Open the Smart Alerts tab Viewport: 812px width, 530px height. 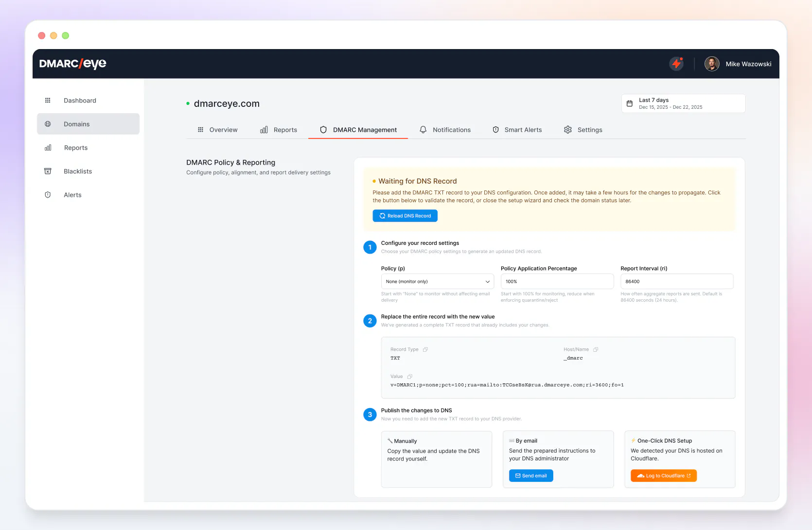(x=517, y=130)
